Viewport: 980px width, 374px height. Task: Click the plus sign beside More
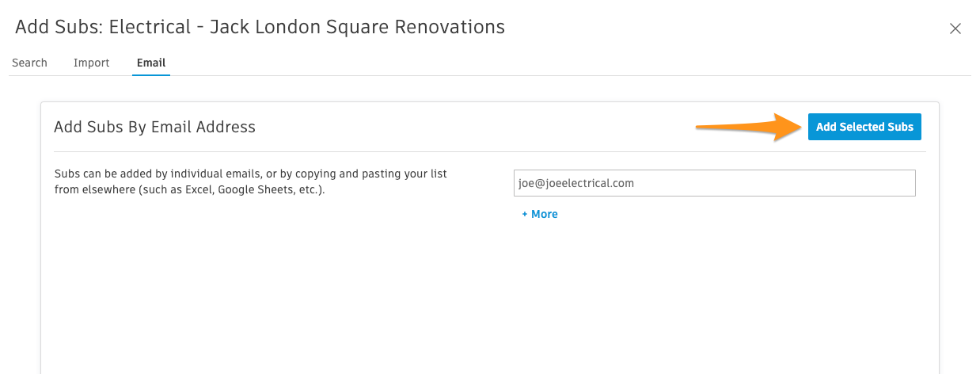tap(525, 214)
